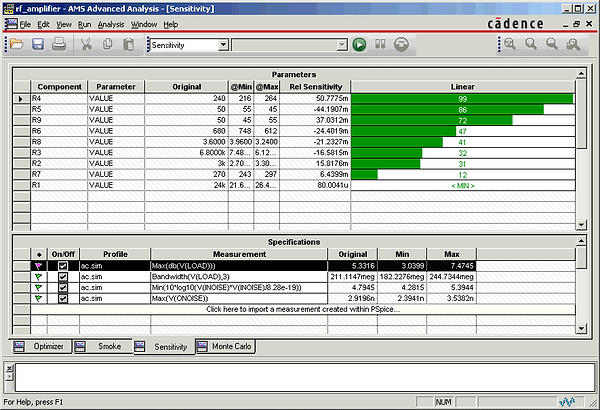
Task: Click the Rel Sensitivity column header
Action: tap(315, 87)
